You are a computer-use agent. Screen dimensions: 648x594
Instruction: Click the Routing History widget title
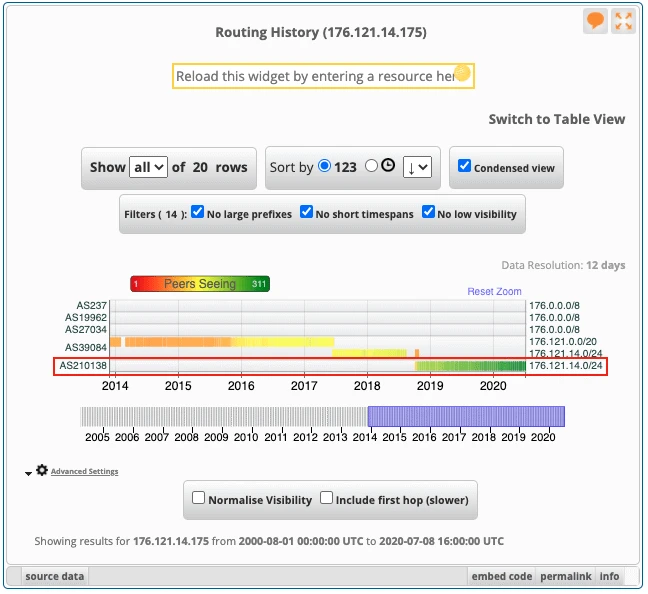[321, 32]
